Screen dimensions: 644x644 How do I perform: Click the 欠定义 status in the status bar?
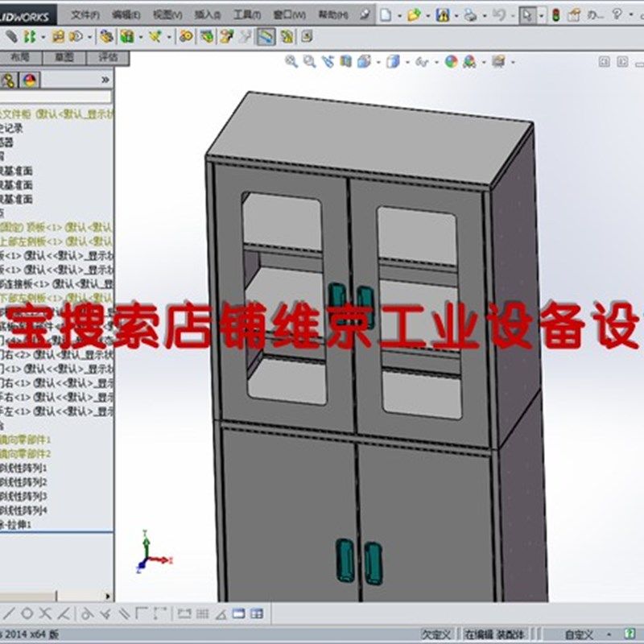click(439, 632)
